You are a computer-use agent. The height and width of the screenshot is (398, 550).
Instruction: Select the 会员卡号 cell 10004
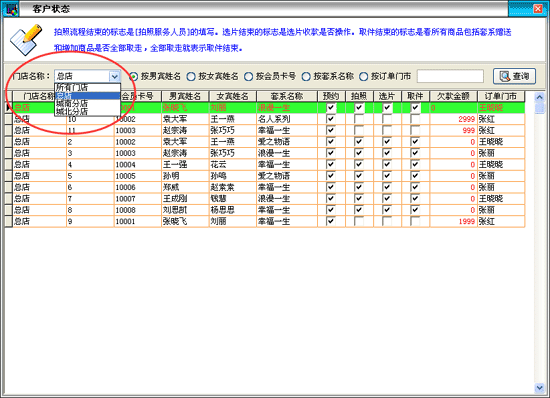pyautogui.click(x=138, y=164)
